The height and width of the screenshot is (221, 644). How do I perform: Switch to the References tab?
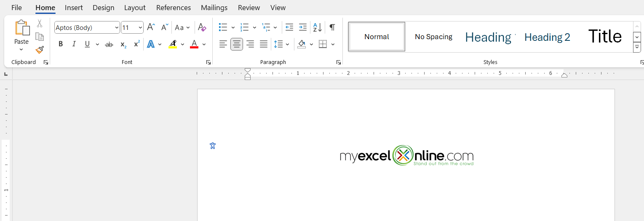click(x=174, y=8)
